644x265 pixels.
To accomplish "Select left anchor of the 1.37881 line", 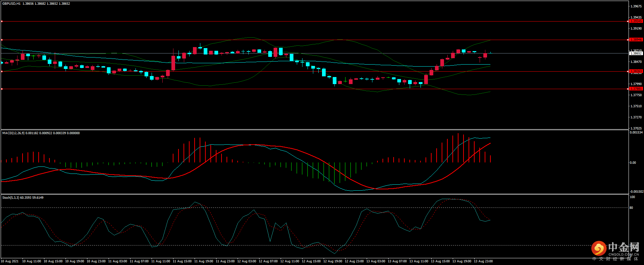I will tap(2, 89).
